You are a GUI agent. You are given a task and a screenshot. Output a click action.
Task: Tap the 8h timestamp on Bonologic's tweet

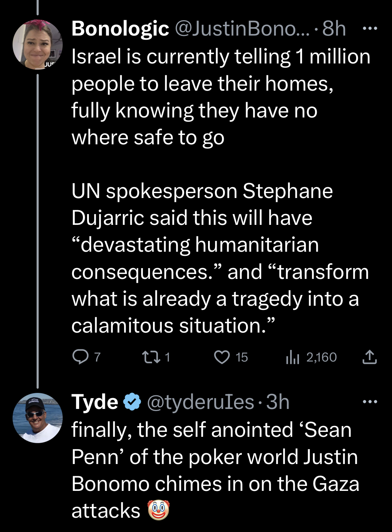click(x=334, y=29)
